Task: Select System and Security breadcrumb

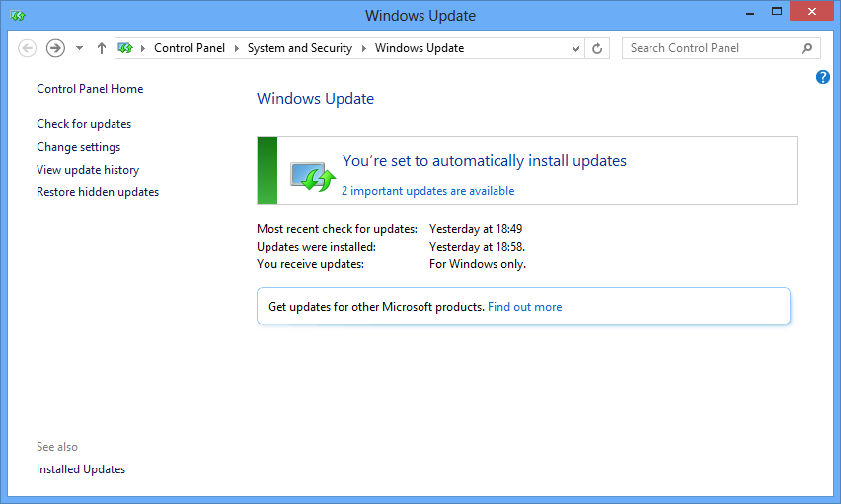Action: 300,48
